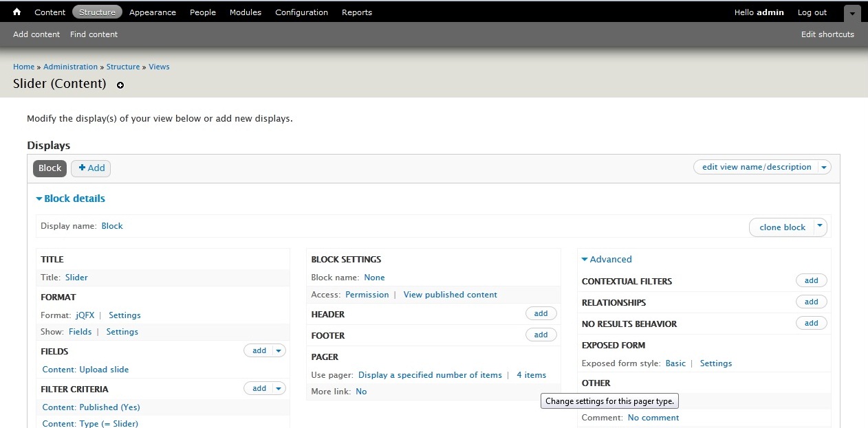Expand the Fields add dropdown arrow
This screenshot has width=868, height=428.
(279, 350)
